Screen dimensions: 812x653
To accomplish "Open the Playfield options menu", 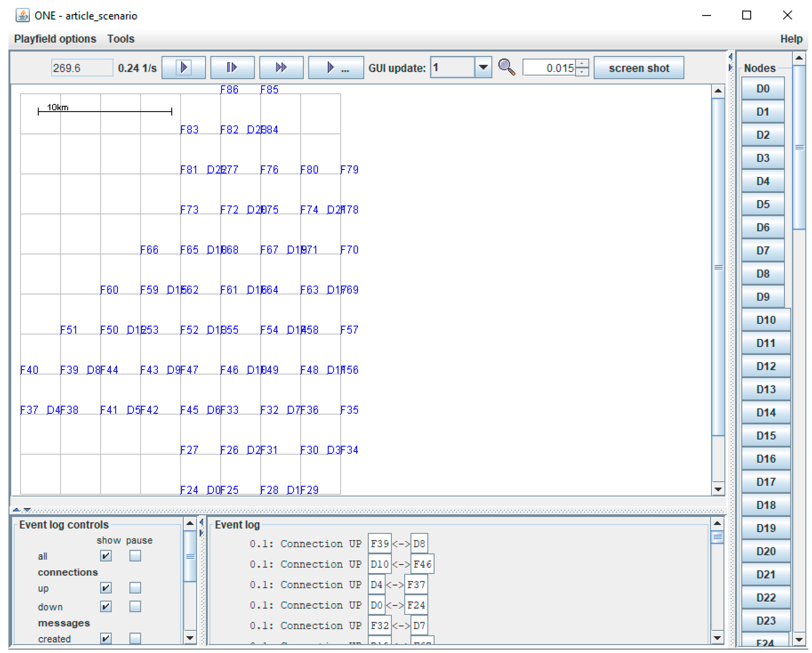I will pos(55,39).
